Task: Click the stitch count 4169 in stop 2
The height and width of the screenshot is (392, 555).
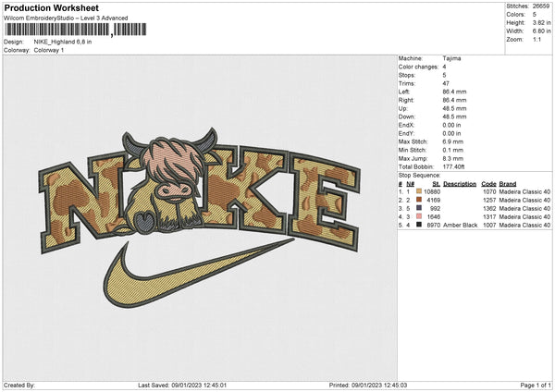Action: (x=434, y=201)
